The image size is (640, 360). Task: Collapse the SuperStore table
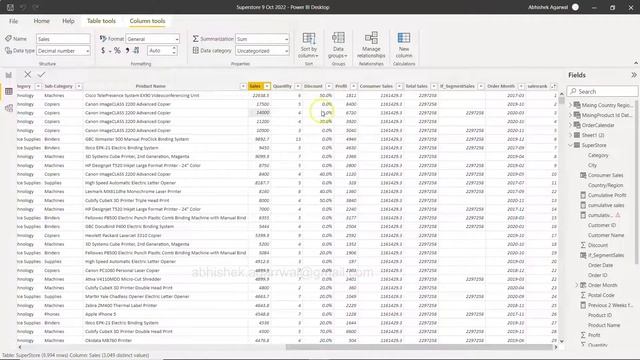click(x=571, y=145)
